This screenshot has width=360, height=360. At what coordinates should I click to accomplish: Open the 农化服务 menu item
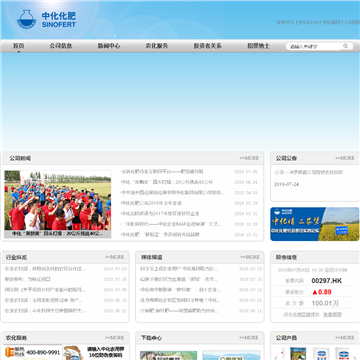click(x=157, y=46)
